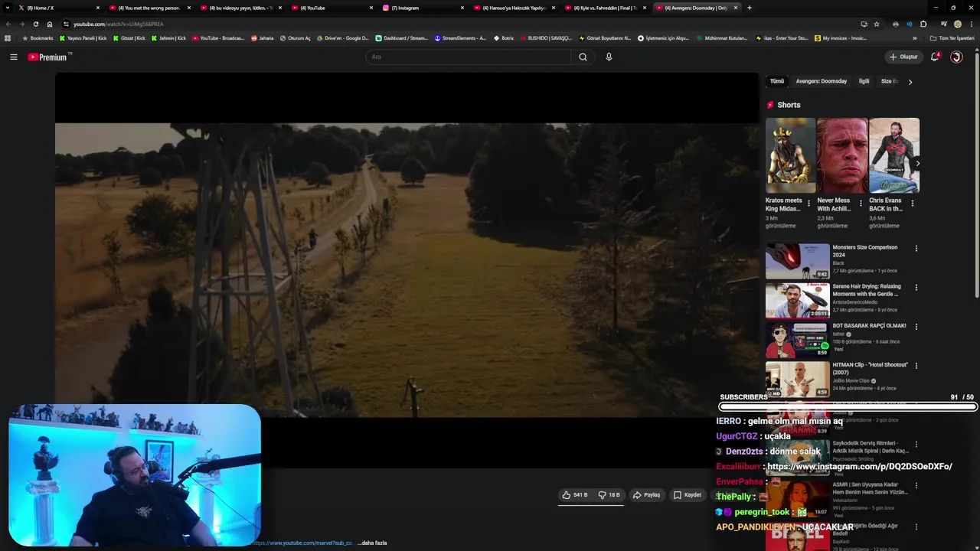Reload the page with refresh icon

coord(36,24)
